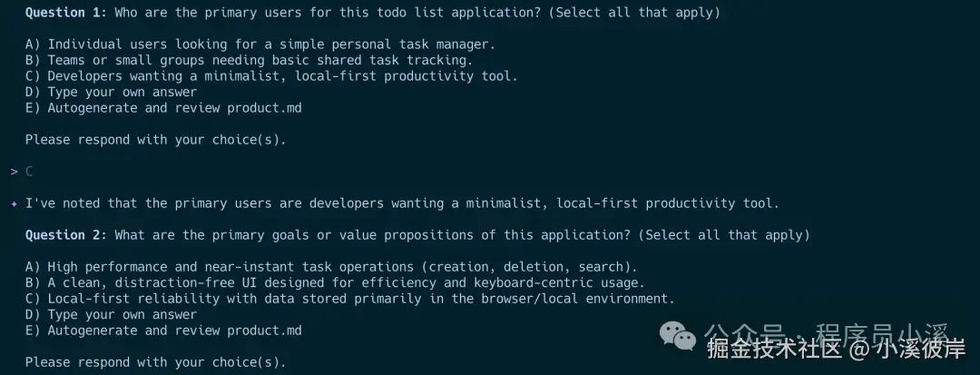Image resolution: width=980 pixels, height=375 pixels.
Task: Select option B, clean distraction-free UI
Action: (x=334, y=282)
